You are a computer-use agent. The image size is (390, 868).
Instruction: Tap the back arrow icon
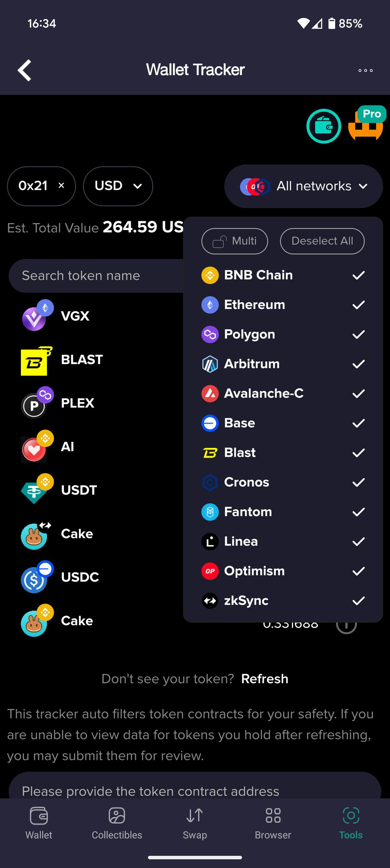(x=24, y=70)
